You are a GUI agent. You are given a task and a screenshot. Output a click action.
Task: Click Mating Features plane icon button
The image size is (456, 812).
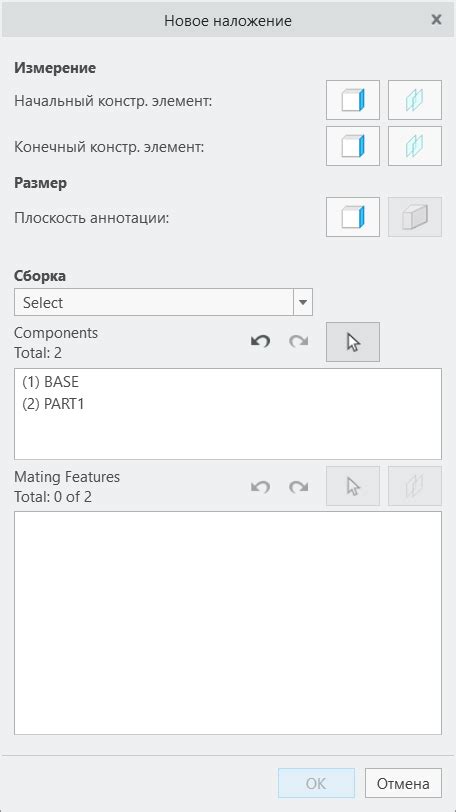pyautogui.click(x=415, y=486)
